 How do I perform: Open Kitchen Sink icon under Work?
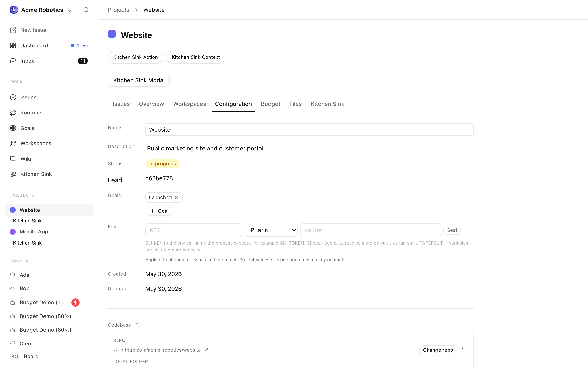pyautogui.click(x=13, y=174)
